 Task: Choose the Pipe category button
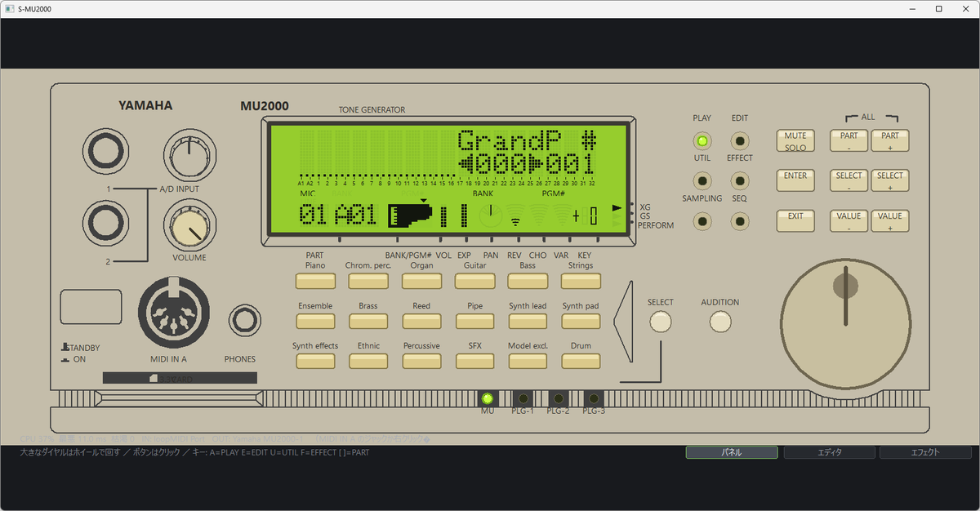pos(474,321)
